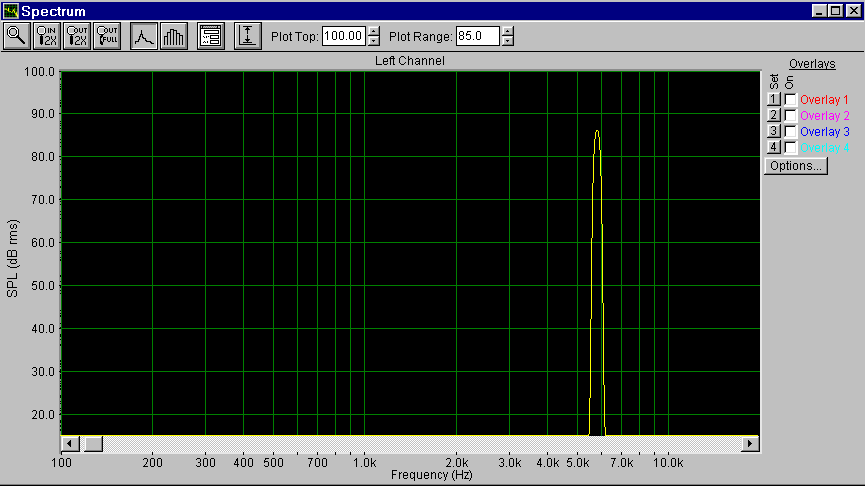Click the Plot Top value field
This screenshot has width=865, height=486.
pyautogui.click(x=344, y=36)
